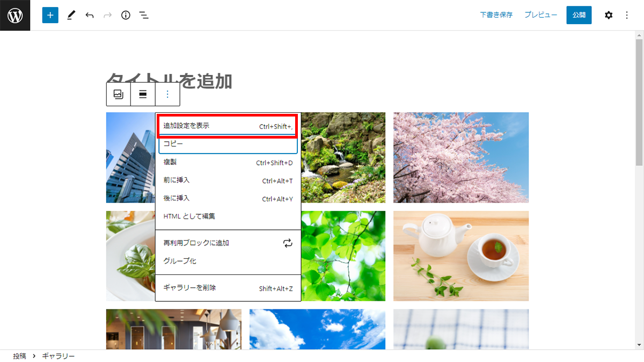The image size is (644, 362).
Task: View content details via the info icon
Action: pos(125,15)
